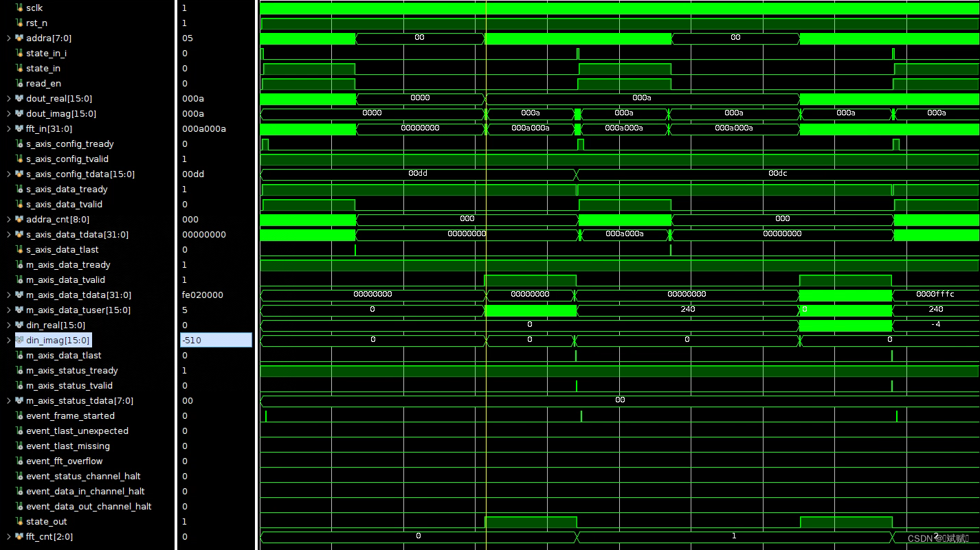The height and width of the screenshot is (550, 980).
Task: Click the first event_frame_started pulse
Action: click(266, 416)
